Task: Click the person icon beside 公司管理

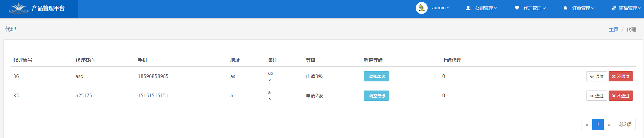Action: click(468, 8)
